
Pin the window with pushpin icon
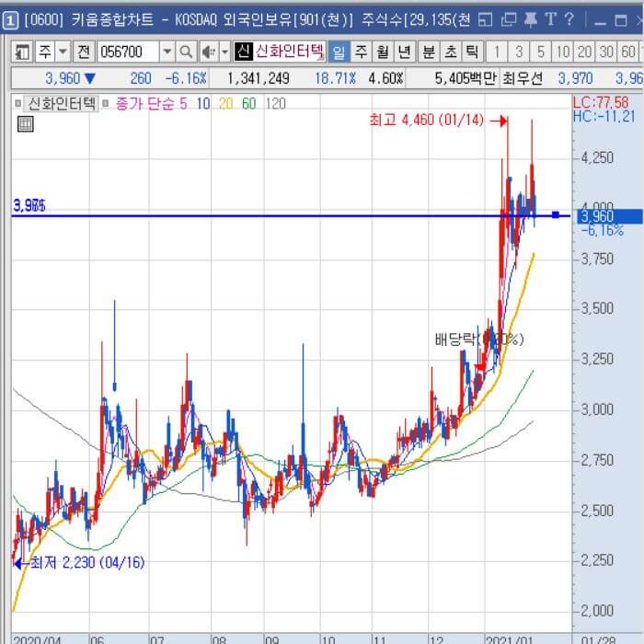pyautogui.click(x=530, y=19)
